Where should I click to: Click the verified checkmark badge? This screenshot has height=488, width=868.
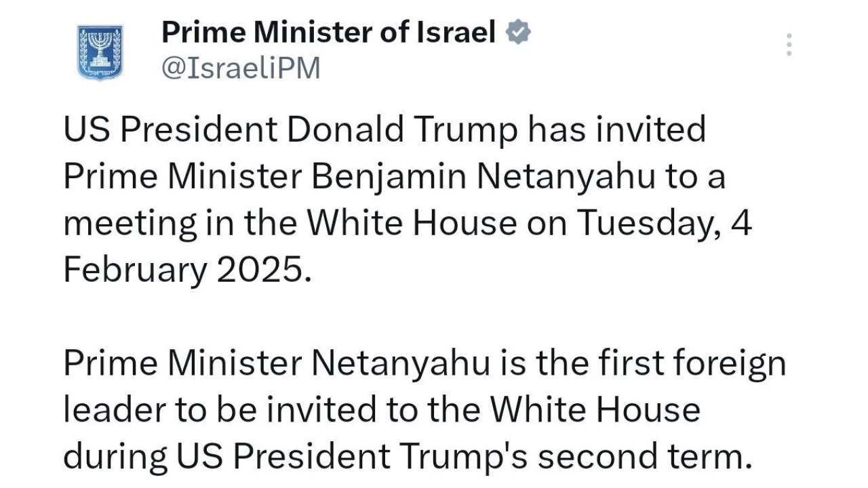(519, 33)
